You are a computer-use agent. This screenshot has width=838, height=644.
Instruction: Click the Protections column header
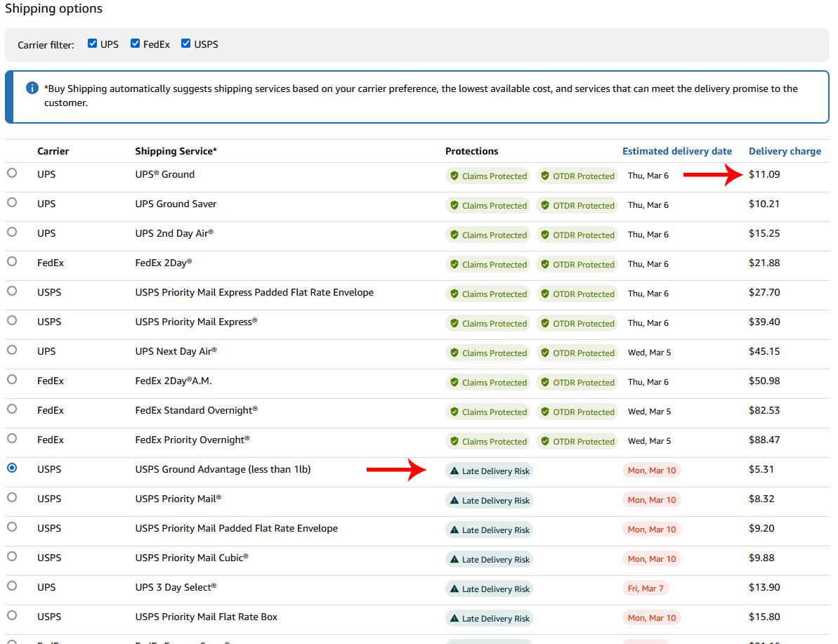click(x=471, y=151)
